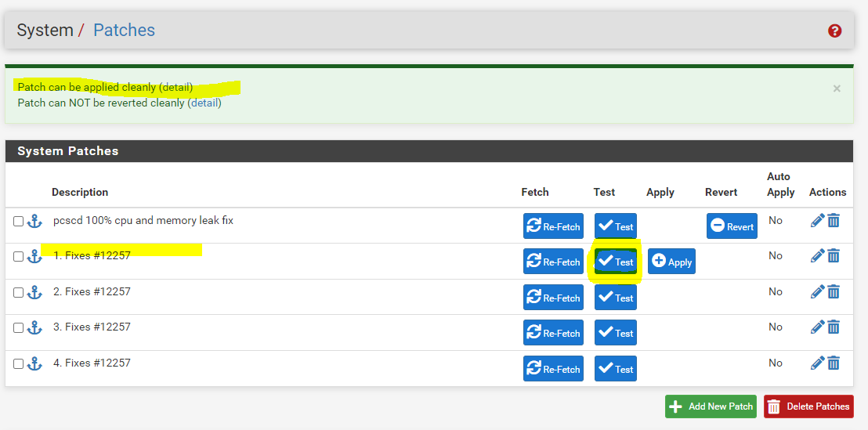Delete the 1. Fixes #12257 patch via trash icon
This screenshot has height=430, width=868.
(834, 256)
